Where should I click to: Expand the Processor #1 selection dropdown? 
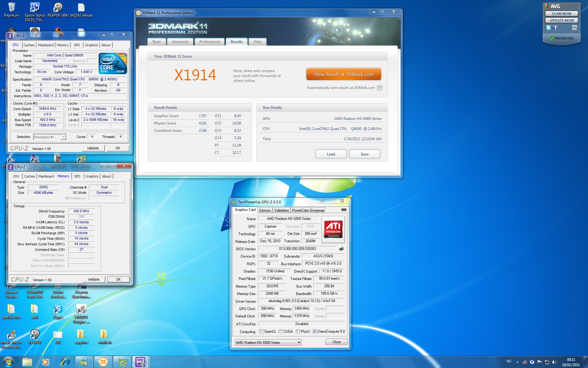(x=63, y=137)
